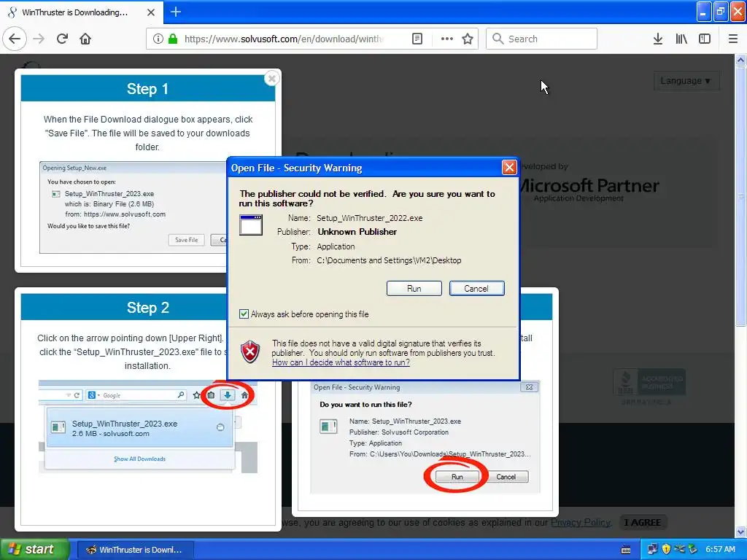Open a new browser tab
This screenshot has width=747, height=560.
175,12
